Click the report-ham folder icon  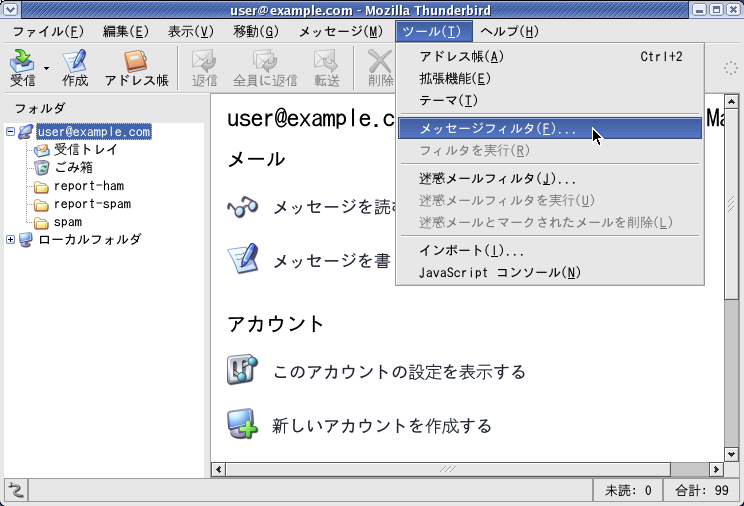[42, 187]
